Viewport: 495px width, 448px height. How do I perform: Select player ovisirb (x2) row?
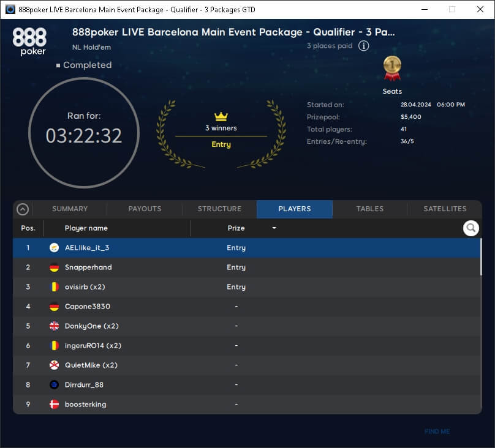click(247, 287)
